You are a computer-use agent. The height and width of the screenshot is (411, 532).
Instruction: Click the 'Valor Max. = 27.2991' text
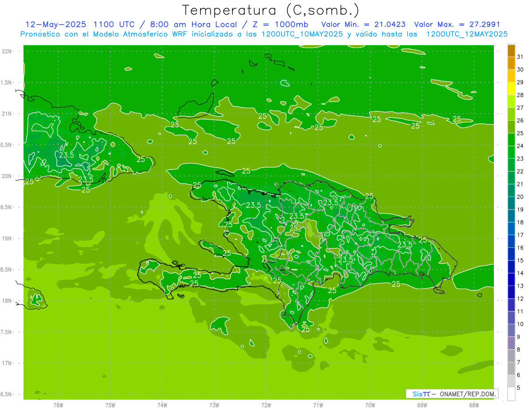coord(457,24)
